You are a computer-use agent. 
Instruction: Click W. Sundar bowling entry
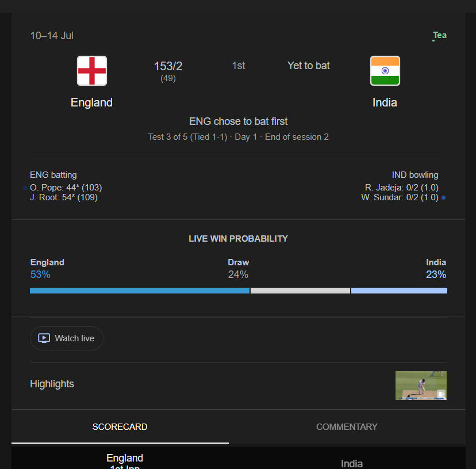pos(400,197)
